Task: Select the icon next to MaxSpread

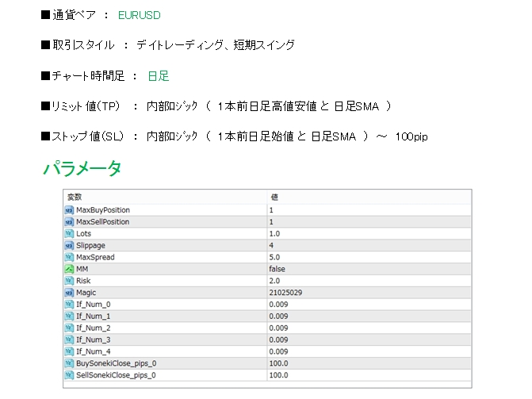Action: [x=69, y=258]
